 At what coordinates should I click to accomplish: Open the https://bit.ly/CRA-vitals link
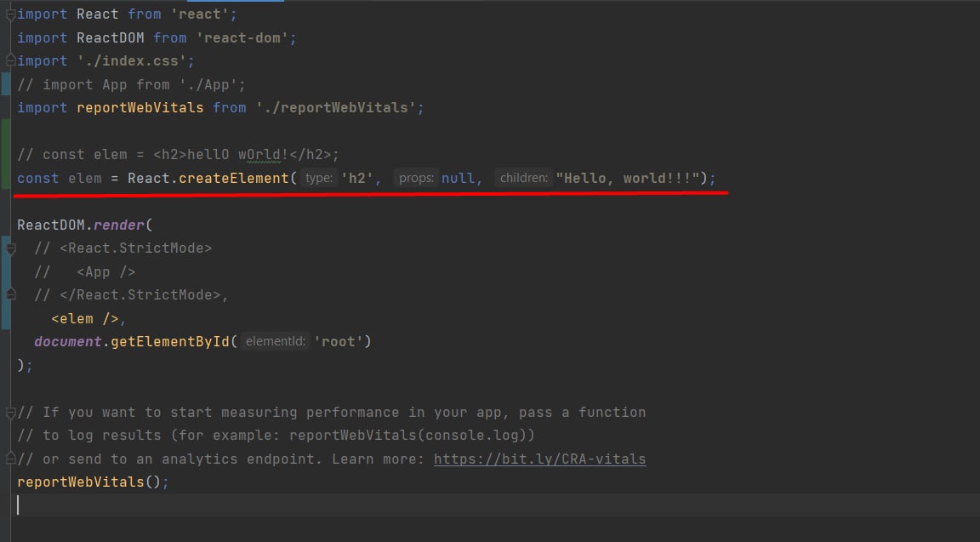click(x=539, y=459)
